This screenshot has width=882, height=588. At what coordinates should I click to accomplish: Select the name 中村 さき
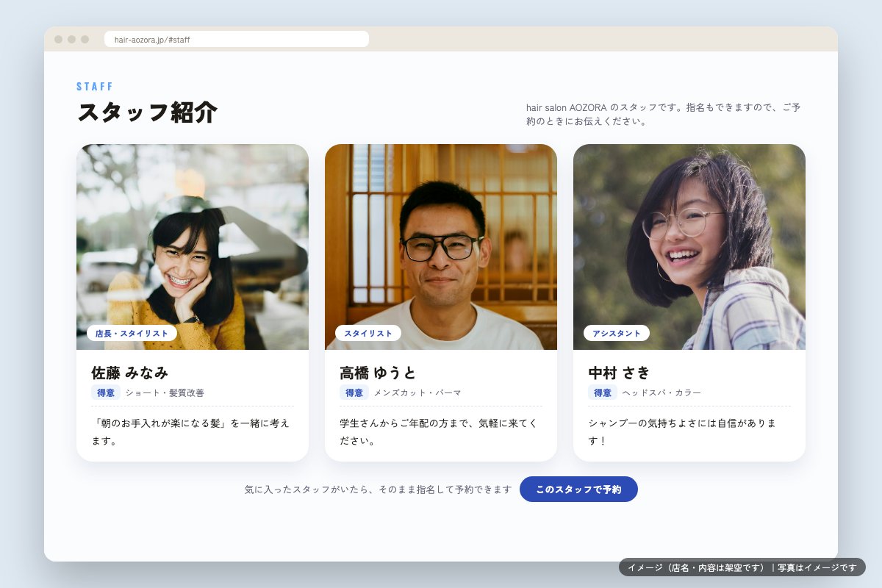click(x=619, y=373)
